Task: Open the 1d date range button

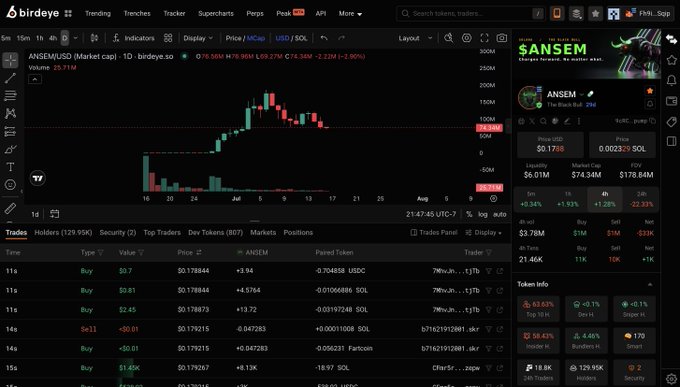Action: [35, 214]
